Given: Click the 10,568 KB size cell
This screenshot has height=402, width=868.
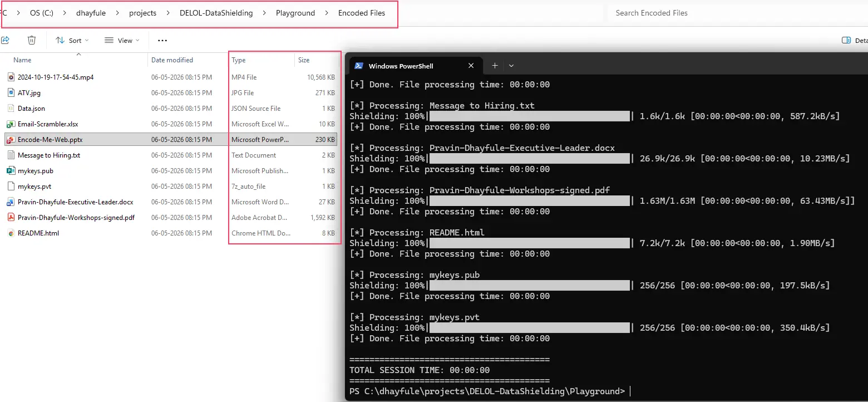Looking at the screenshot, I should pos(321,77).
